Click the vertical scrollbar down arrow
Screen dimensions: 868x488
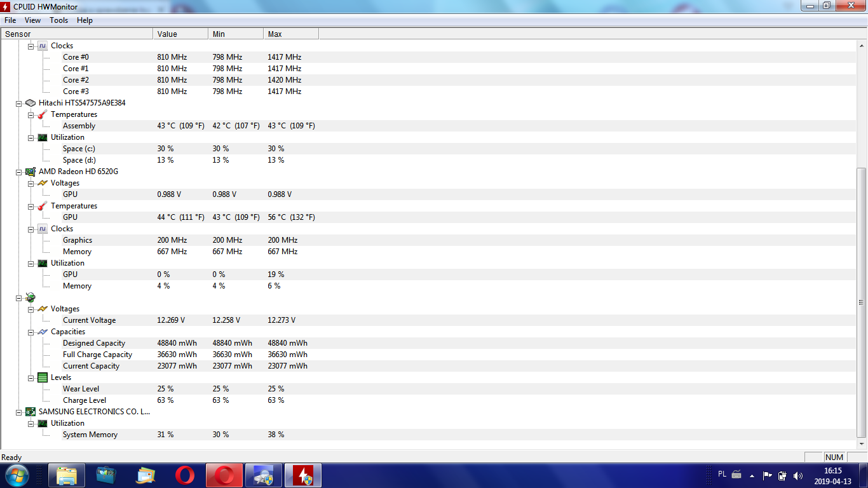point(862,445)
